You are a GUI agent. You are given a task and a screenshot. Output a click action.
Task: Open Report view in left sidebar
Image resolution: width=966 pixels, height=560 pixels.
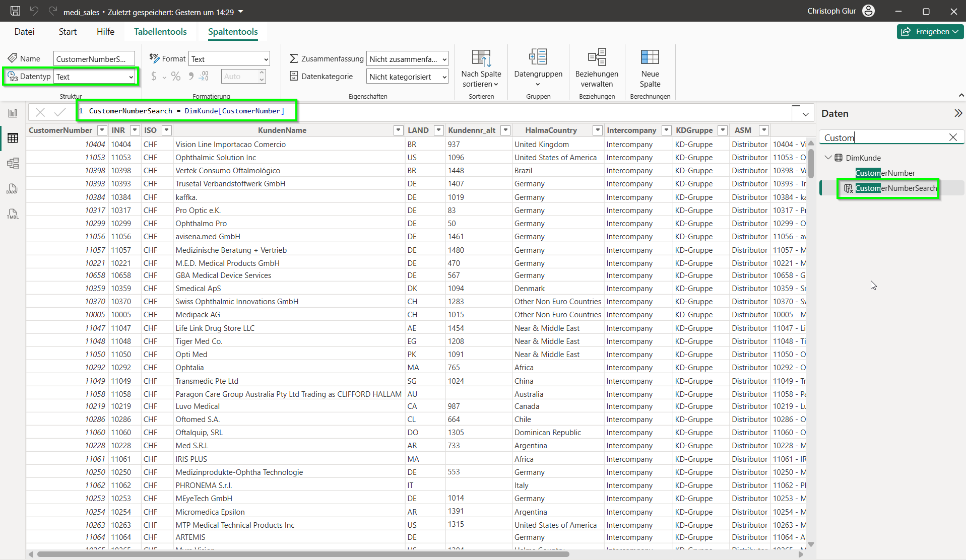tap(13, 113)
